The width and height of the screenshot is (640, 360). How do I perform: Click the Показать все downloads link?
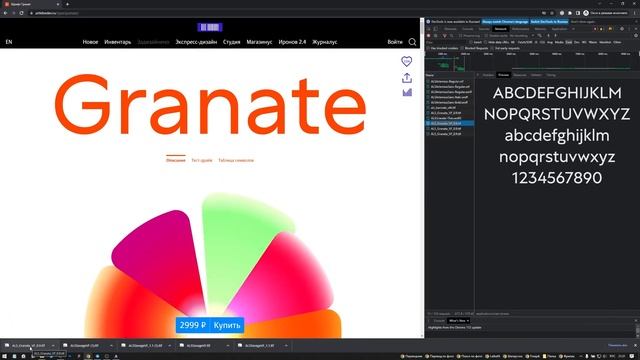(x=618, y=345)
